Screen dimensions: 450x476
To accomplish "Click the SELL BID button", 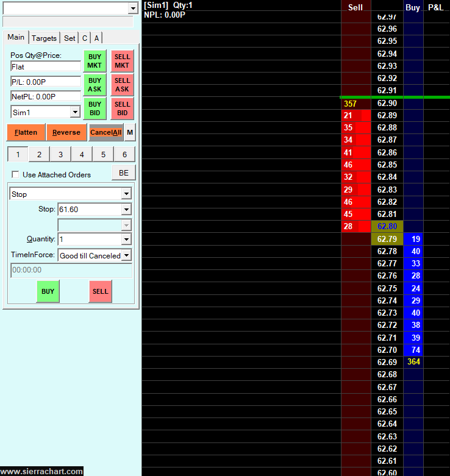I will pyautogui.click(x=122, y=108).
